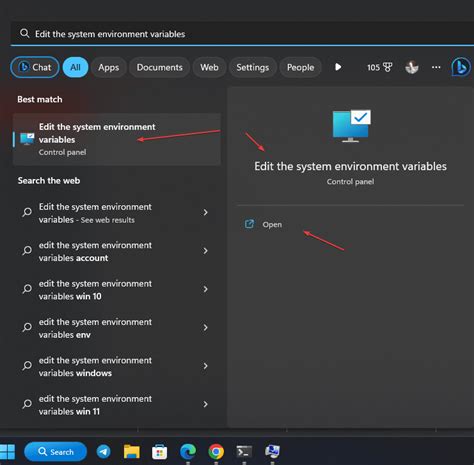Click the 'Best match' heading
The height and width of the screenshot is (465, 474).
coord(40,99)
